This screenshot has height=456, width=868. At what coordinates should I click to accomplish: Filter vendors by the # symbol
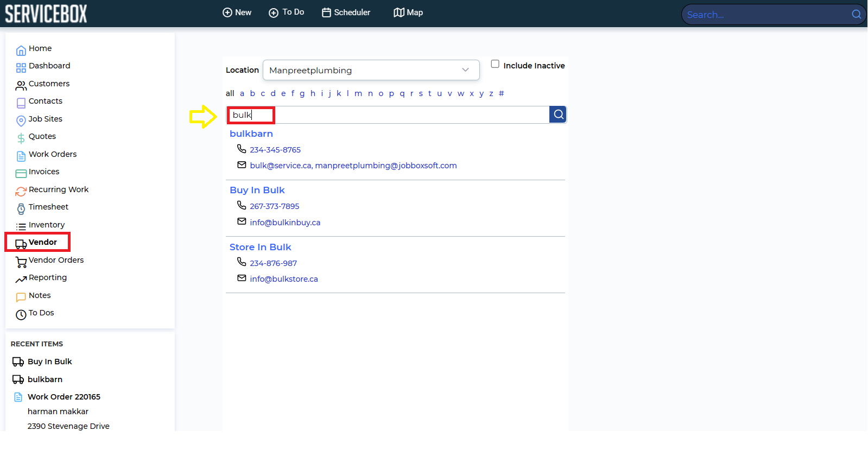[502, 93]
